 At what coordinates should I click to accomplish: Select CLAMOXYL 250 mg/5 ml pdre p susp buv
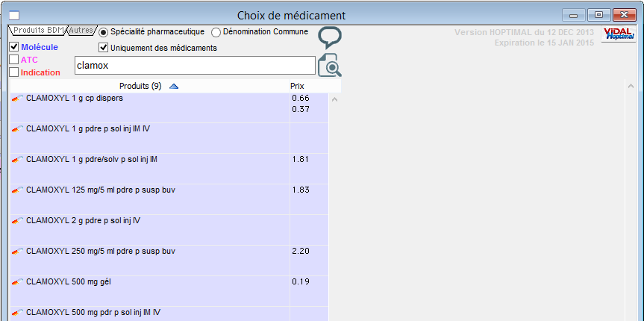(x=169, y=261)
